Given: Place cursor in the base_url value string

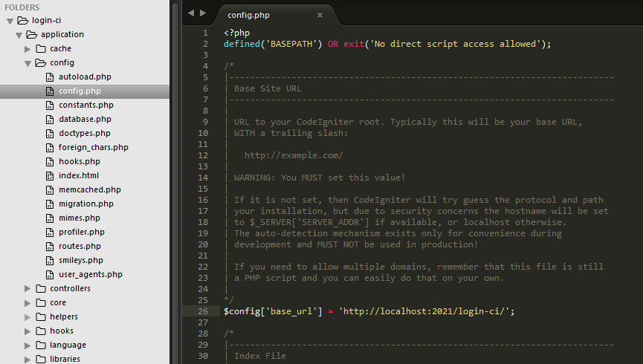Looking at the screenshot, I should pyautogui.click(x=424, y=311).
